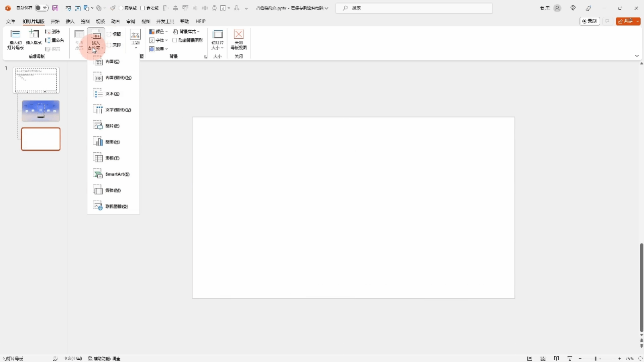
Task: Click the zoom in plus button
Action: (619, 358)
